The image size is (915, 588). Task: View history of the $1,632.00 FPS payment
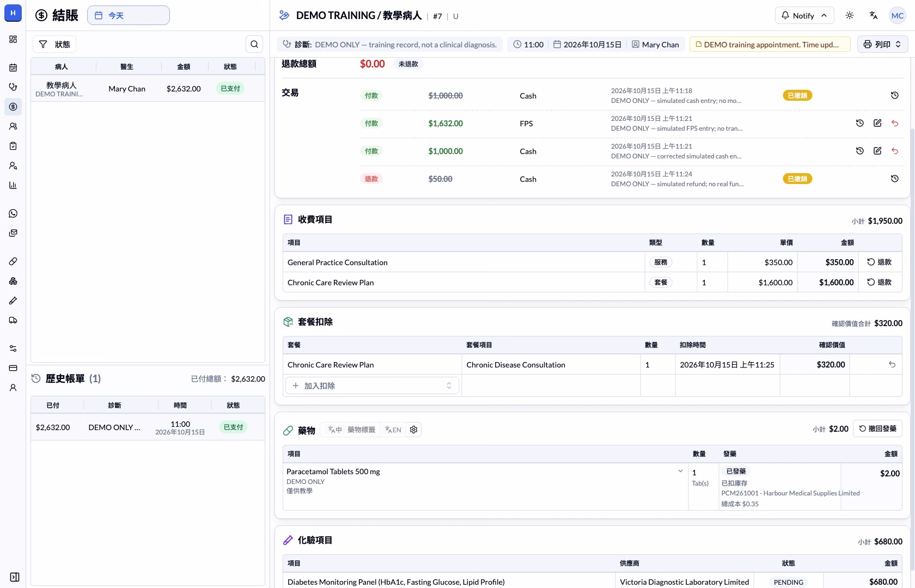click(860, 123)
